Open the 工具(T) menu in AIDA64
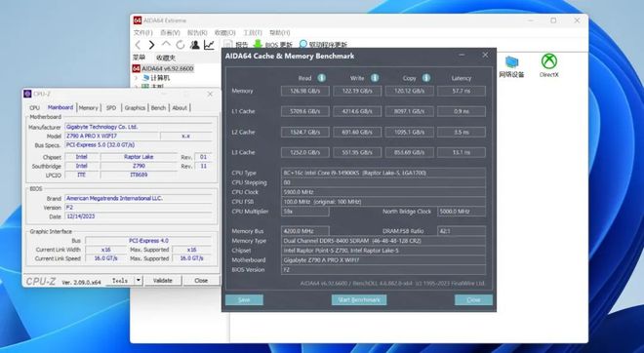The width and height of the screenshot is (644, 353). pyautogui.click(x=253, y=32)
